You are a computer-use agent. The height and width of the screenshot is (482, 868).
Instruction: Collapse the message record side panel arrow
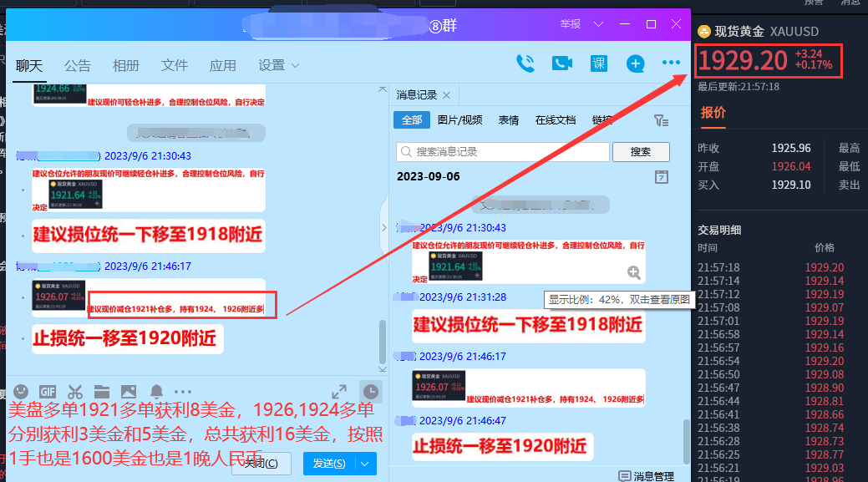pos(384,227)
